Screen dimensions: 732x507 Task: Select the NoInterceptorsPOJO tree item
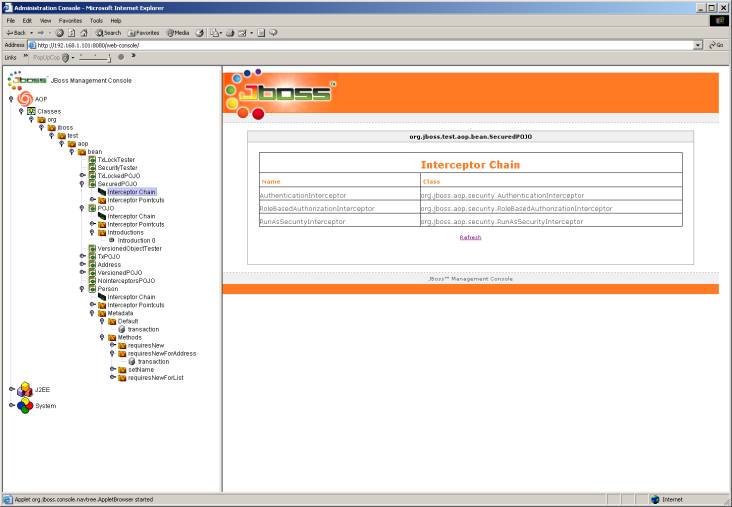click(x=126, y=281)
